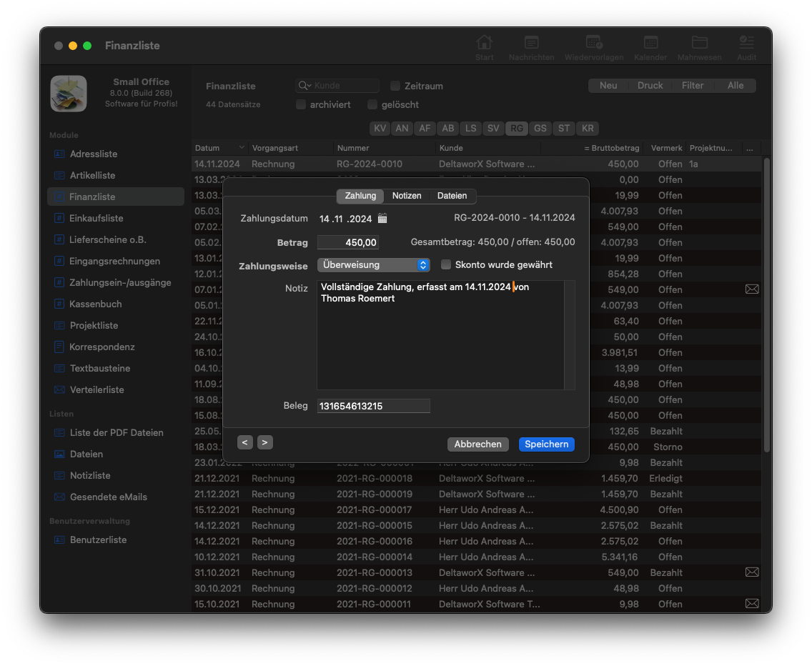Click the Neu button
The image size is (812, 666).
tap(608, 86)
